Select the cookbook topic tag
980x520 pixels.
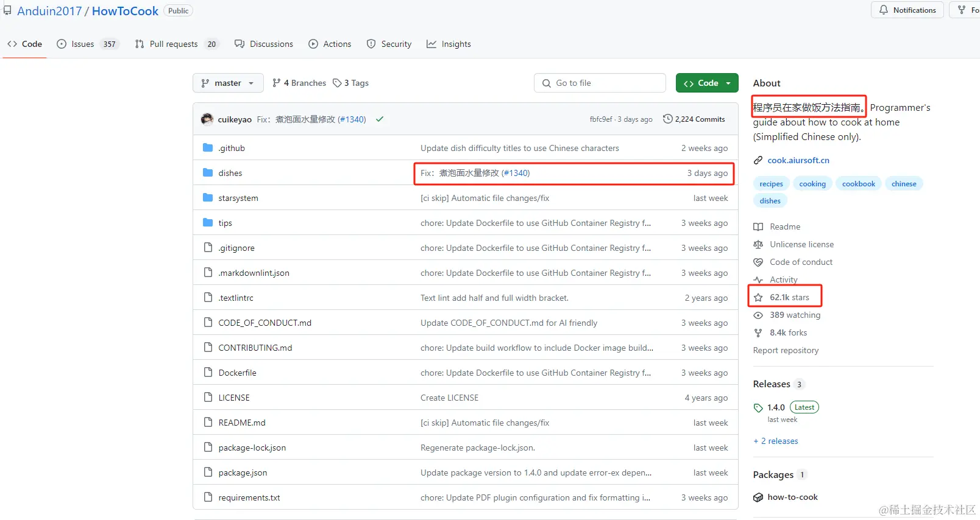point(859,184)
